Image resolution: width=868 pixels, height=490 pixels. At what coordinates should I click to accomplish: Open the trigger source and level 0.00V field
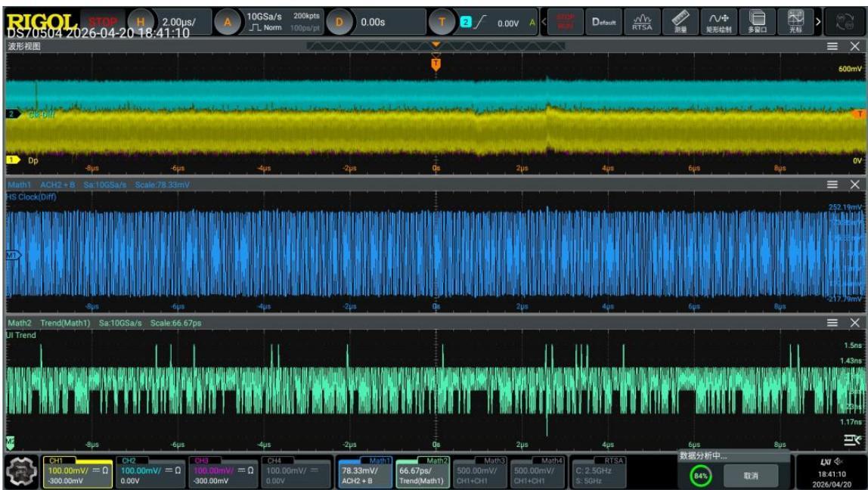click(497, 22)
